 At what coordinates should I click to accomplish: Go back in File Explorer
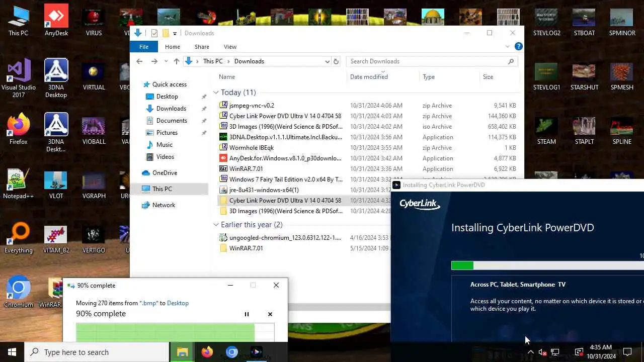tap(139, 61)
